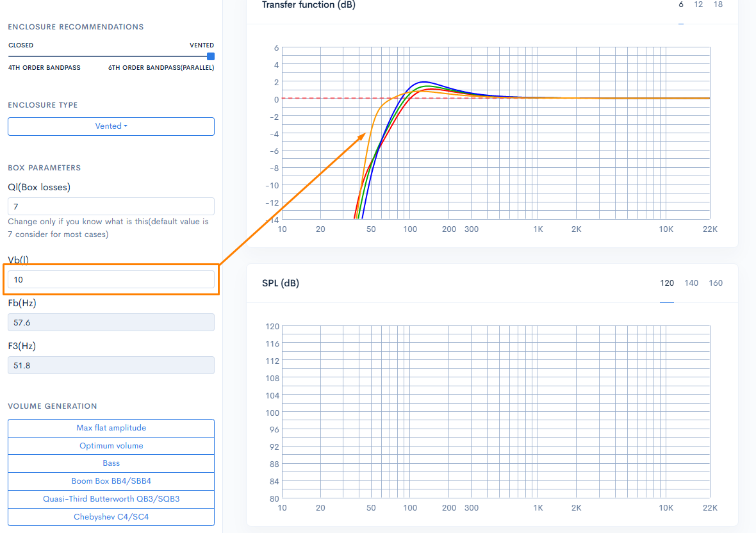Click the Vb(l) input field
Image resolution: width=756 pixels, height=533 pixels.
pyautogui.click(x=111, y=279)
